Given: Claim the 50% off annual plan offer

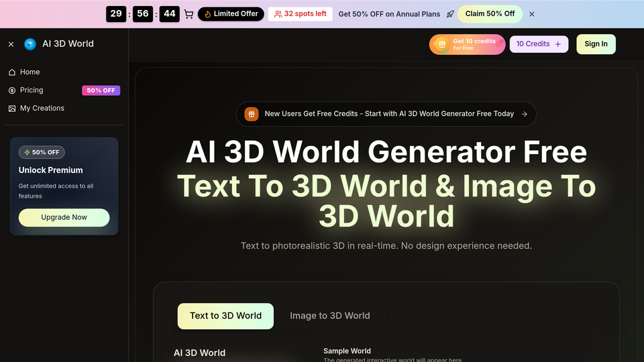Looking at the screenshot, I should pos(490,14).
